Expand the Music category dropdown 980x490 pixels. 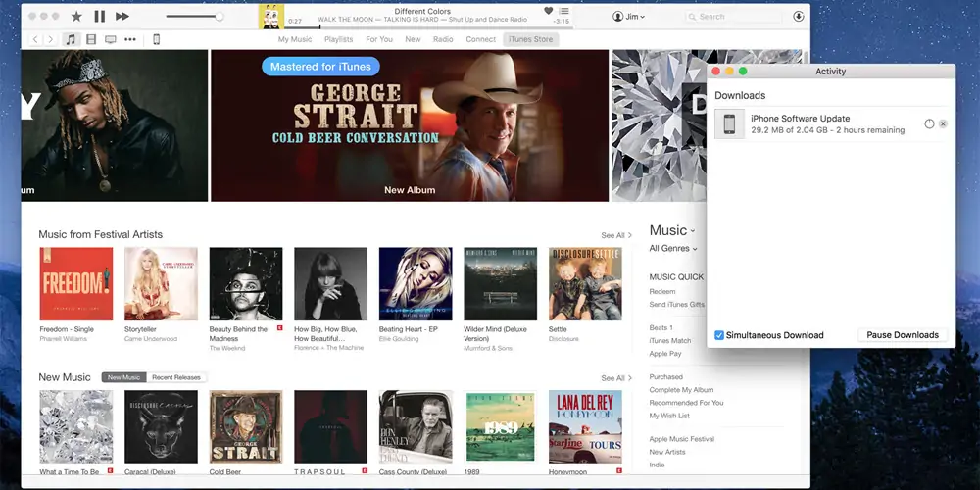[x=672, y=230]
